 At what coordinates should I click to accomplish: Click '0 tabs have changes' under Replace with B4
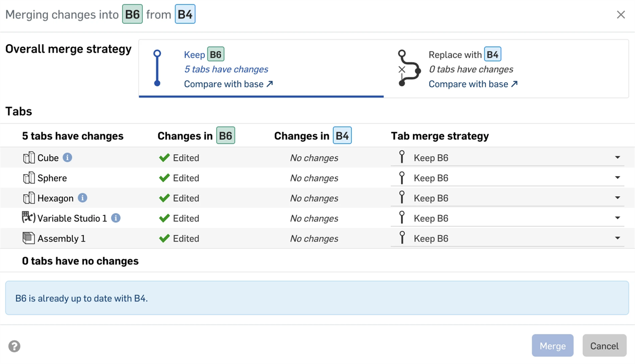471,69
